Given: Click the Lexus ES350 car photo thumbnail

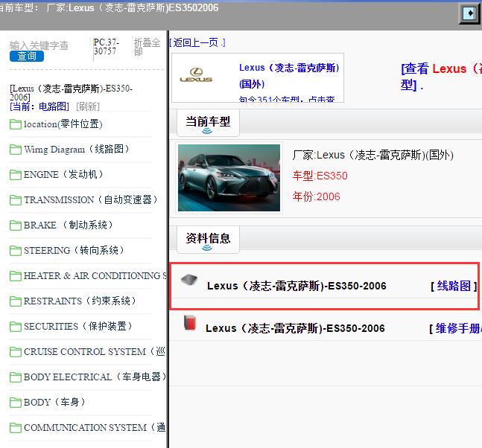Looking at the screenshot, I should [229, 178].
